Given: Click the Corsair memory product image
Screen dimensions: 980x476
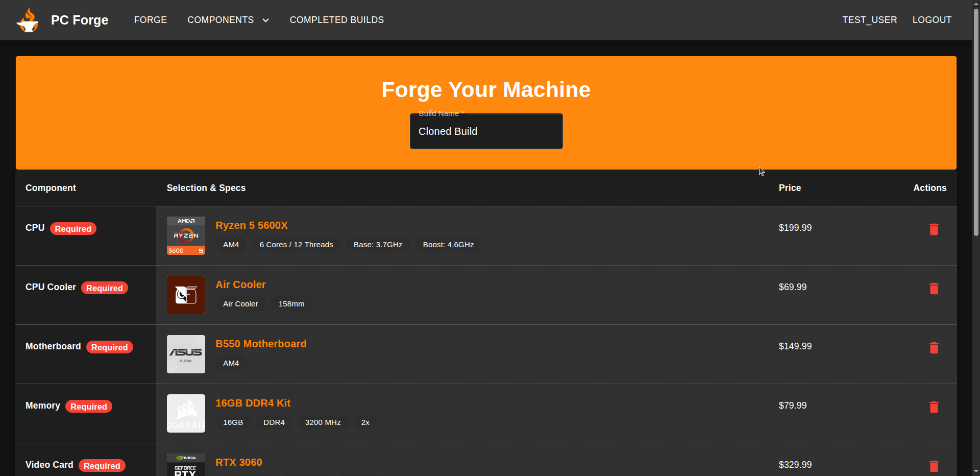Looking at the screenshot, I should (x=186, y=414).
